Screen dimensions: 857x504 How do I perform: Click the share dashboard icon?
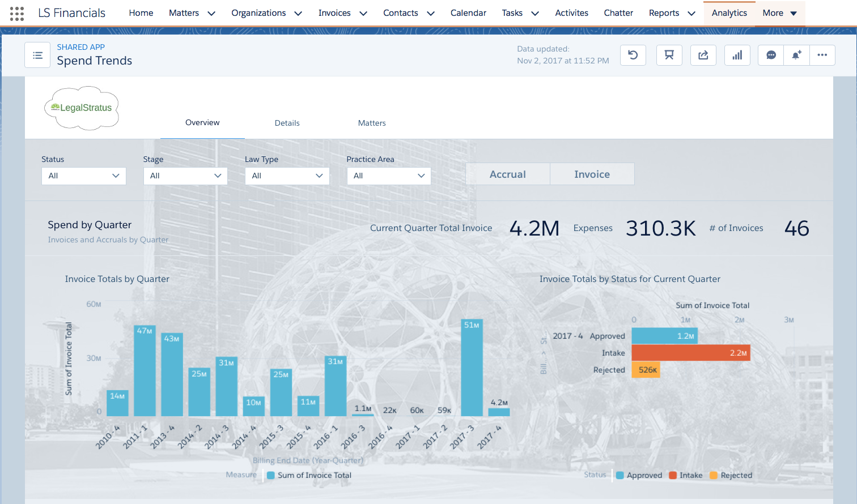coord(703,55)
